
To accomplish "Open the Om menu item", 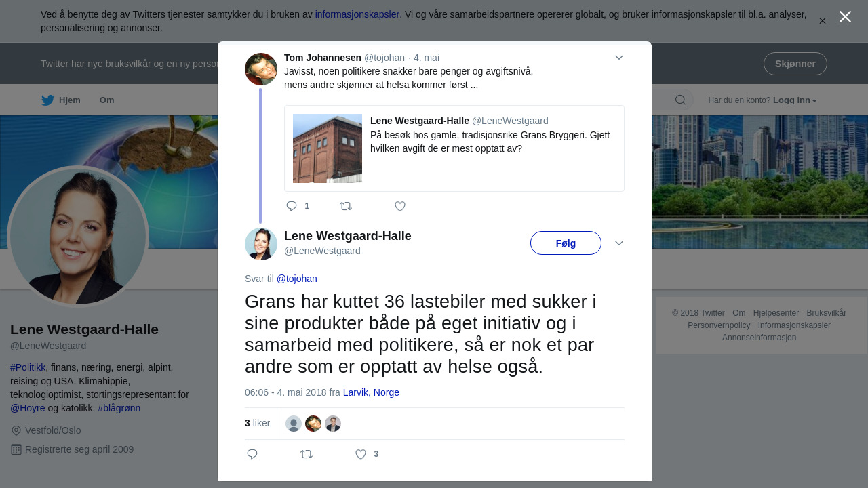I will tap(107, 100).
